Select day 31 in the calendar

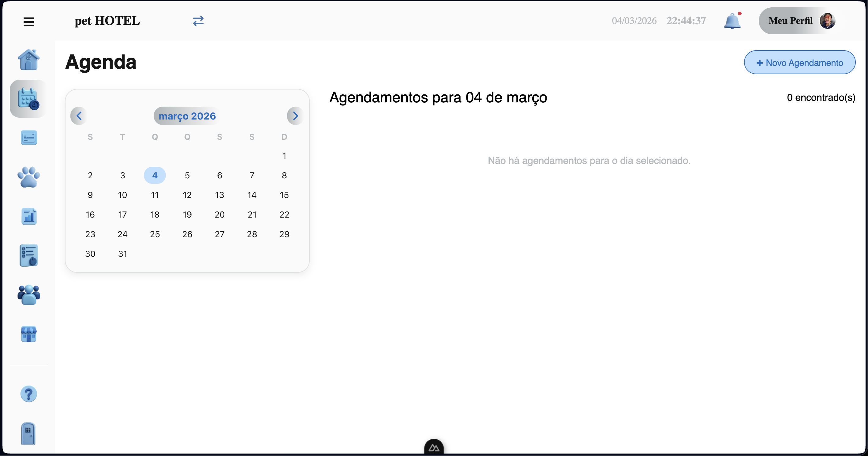click(x=122, y=254)
